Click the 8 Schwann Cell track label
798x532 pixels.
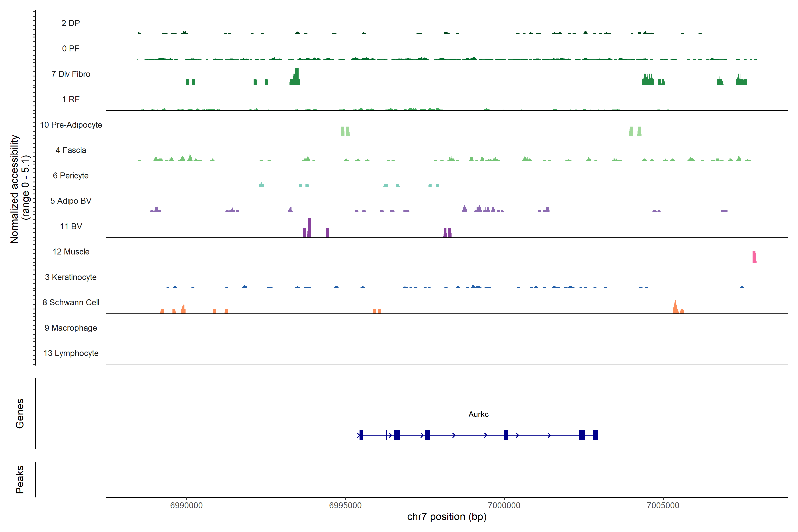point(71,302)
